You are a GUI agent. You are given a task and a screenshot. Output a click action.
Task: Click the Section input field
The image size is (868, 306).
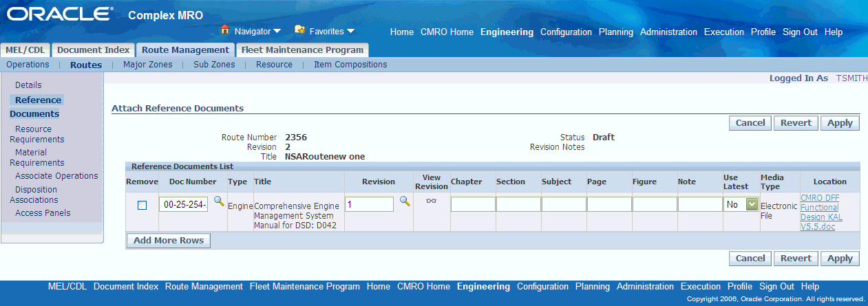click(518, 204)
